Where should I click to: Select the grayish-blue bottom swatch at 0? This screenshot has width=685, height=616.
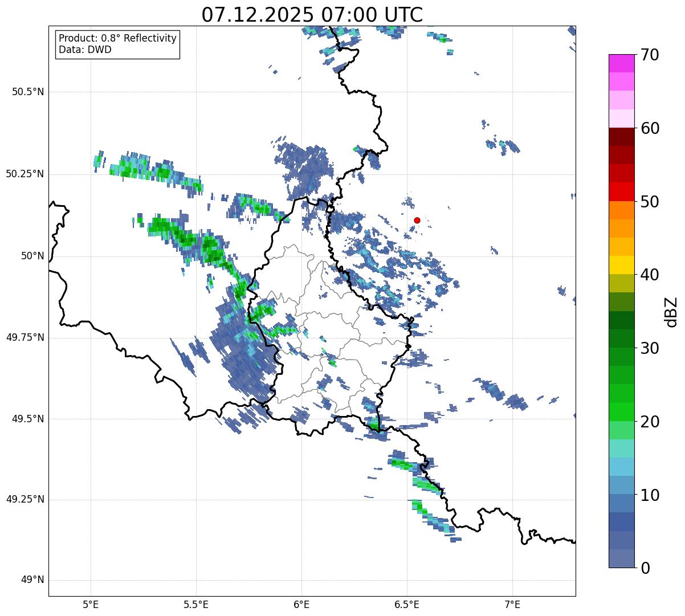point(622,558)
